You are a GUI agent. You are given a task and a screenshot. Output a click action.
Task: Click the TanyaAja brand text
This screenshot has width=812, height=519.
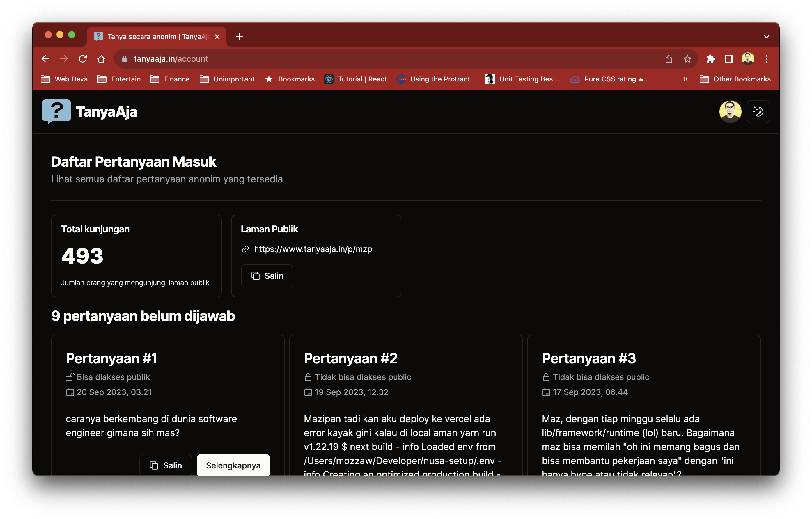107,112
